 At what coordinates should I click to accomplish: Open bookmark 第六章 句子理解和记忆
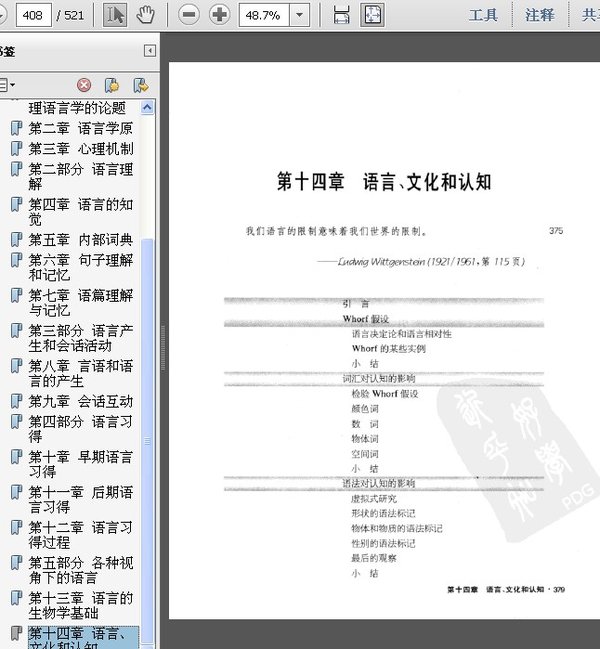tap(81, 267)
